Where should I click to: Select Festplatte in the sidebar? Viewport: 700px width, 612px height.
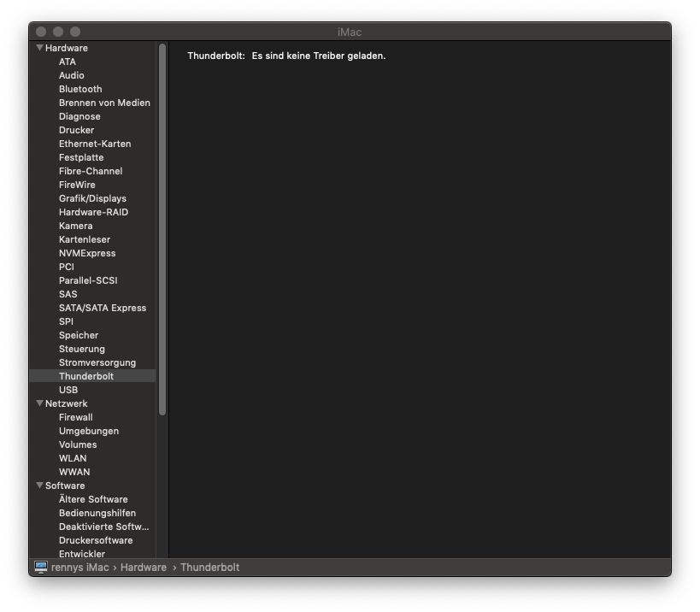point(81,157)
